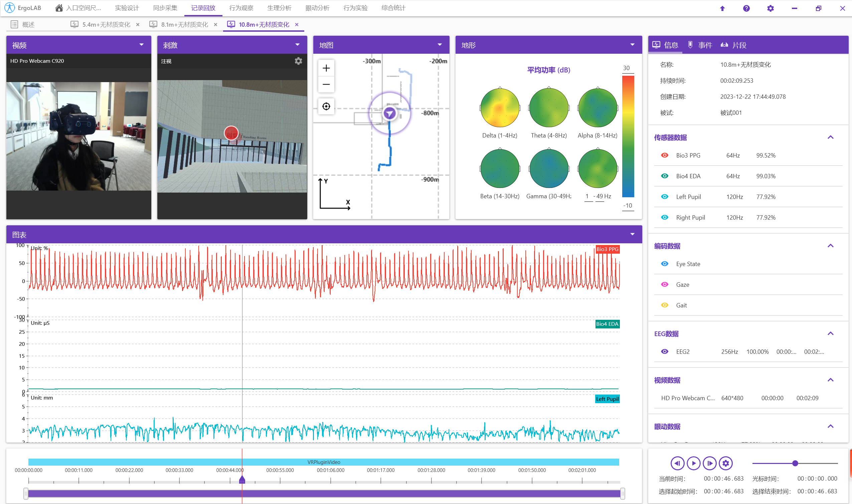Image resolution: width=852 pixels, height=504 pixels.
Task: Toggle visibility of Bio3 PPG sensor
Action: (x=664, y=155)
